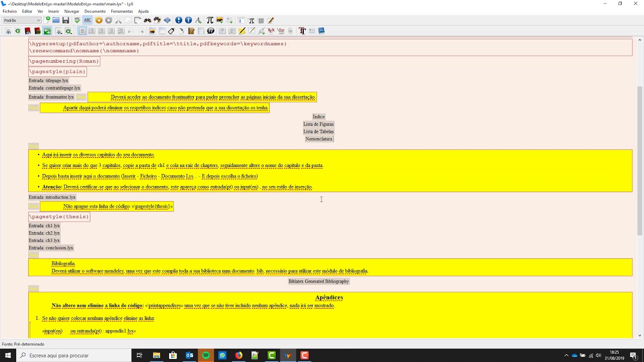
Task: Open File Explorer from the taskbar
Action: 156,355
